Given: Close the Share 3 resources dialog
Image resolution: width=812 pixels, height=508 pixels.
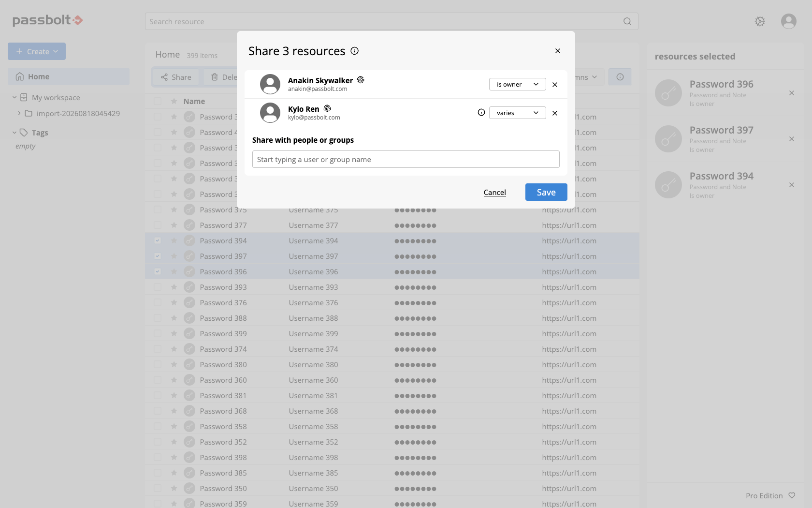Looking at the screenshot, I should [x=557, y=51].
